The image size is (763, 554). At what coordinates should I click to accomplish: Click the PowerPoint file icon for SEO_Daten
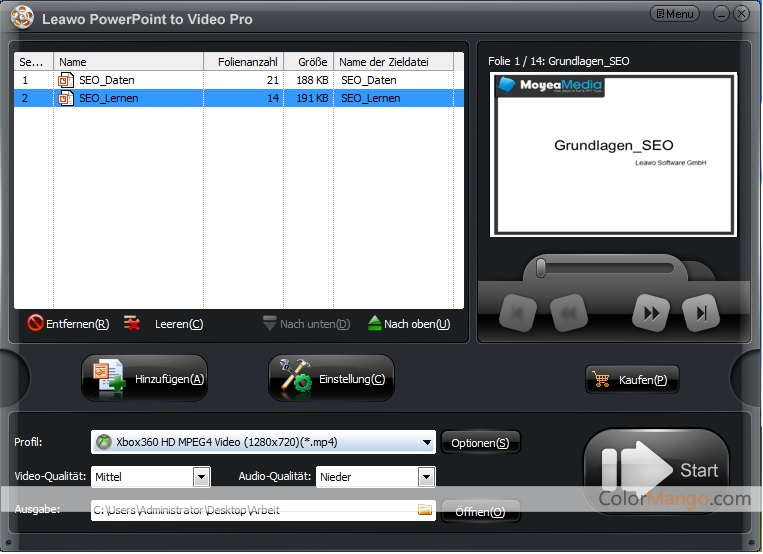click(x=66, y=80)
